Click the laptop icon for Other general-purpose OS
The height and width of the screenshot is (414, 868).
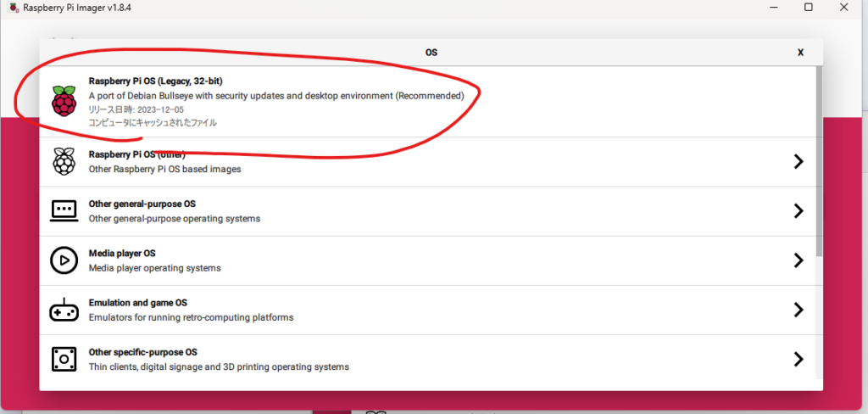click(64, 210)
